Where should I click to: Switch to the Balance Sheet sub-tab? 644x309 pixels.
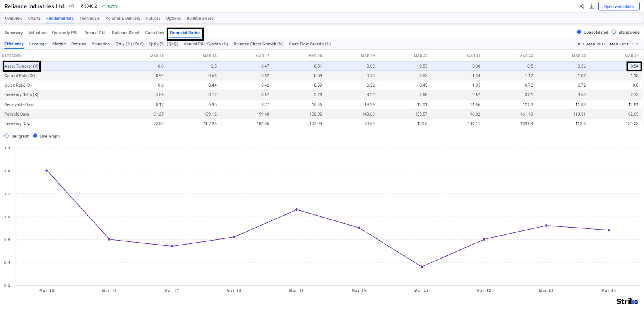tap(126, 33)
